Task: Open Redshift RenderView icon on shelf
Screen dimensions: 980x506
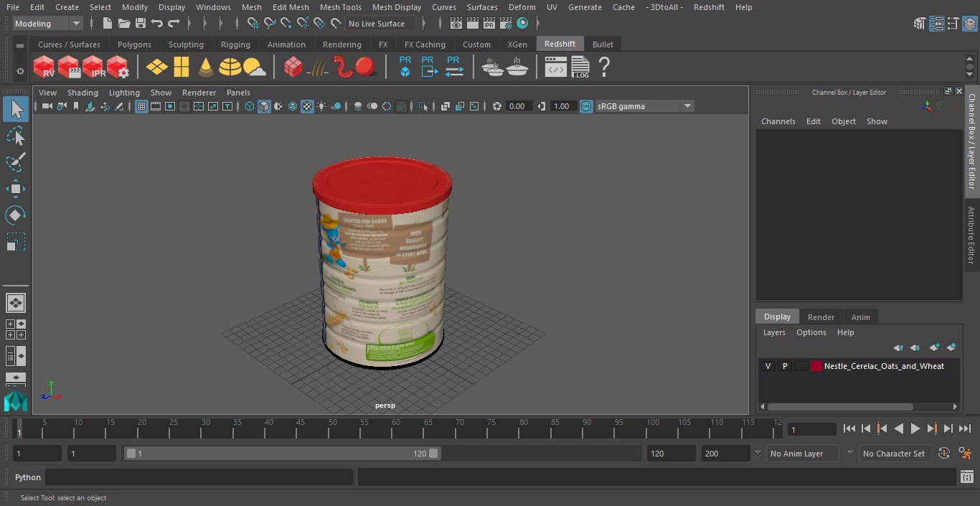Action: 44,67
